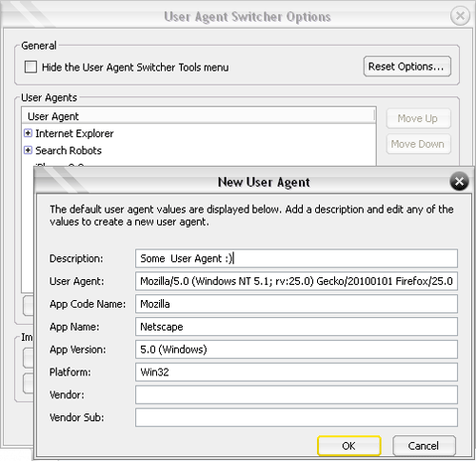Close the New User Agent dialog
Screen dimensions: 476x461
click(x=459, y=182)
